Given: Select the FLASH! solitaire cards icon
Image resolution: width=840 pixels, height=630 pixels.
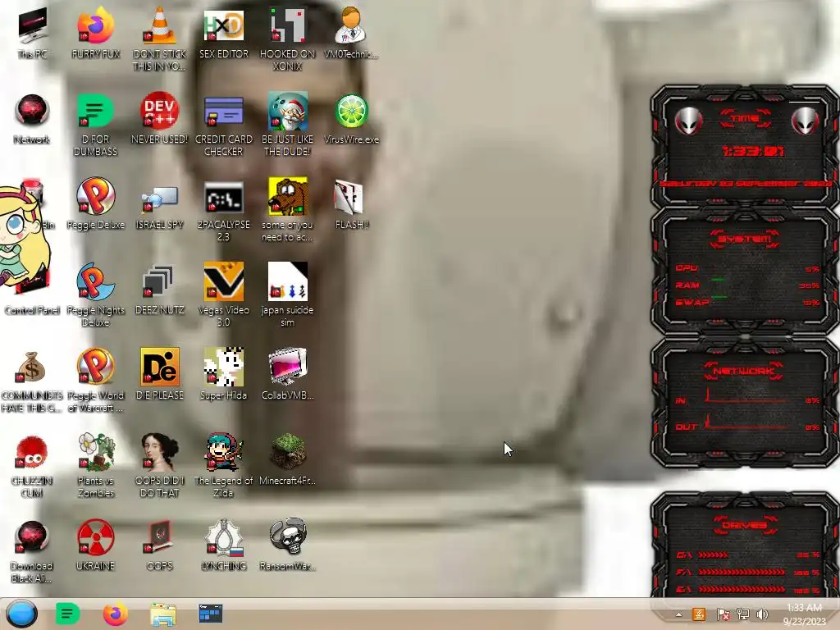Looking at the screenshot, I should coord(351,203).
